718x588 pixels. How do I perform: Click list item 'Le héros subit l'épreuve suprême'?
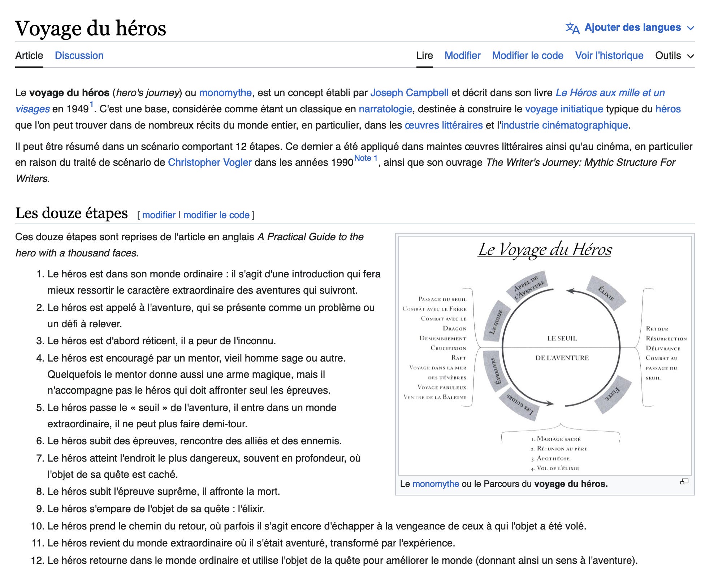pyautogui.click(x=164, y=492)
